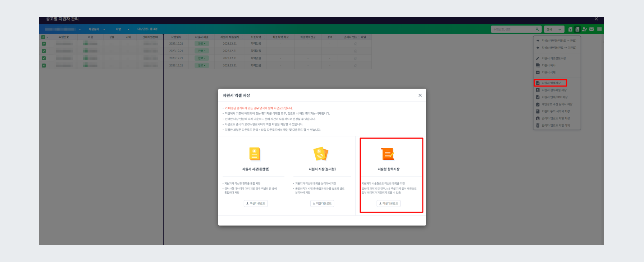
Task: Click the mail envelope icon in toolbar
Action: pos(592,29)
